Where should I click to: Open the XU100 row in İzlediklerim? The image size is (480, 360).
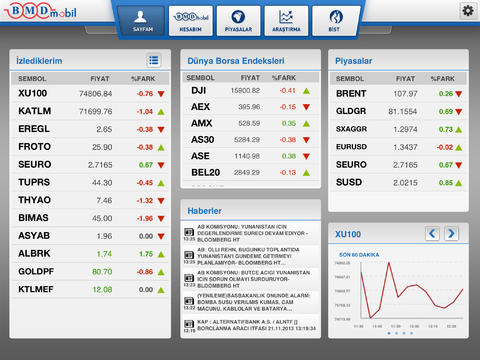90,94
